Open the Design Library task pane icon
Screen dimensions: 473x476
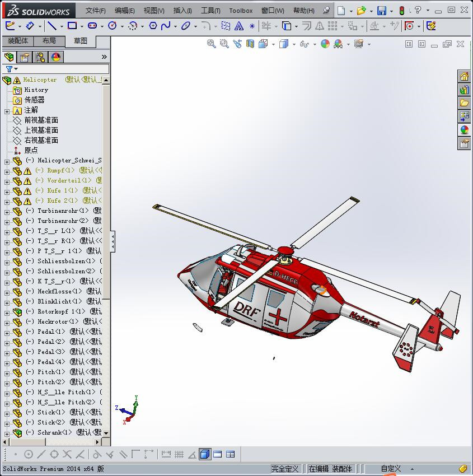464,90
